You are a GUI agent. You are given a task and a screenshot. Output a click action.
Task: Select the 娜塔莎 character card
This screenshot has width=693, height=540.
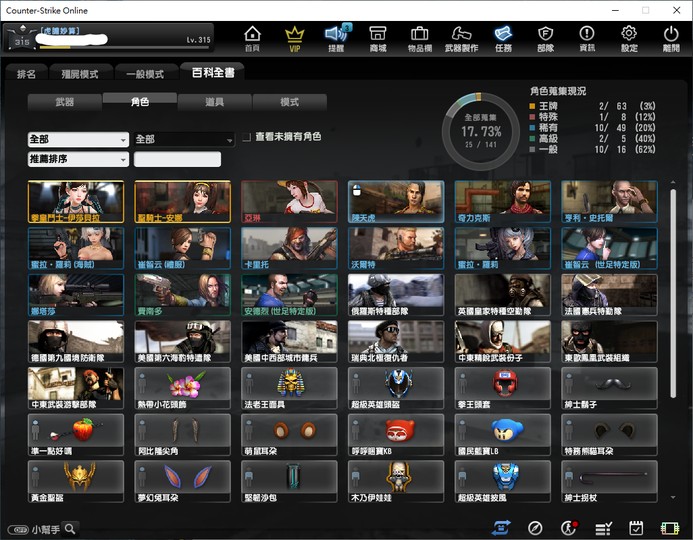coord(76,295)
